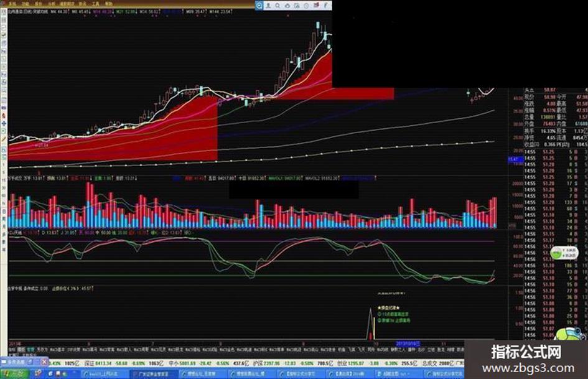Select the pencil drawing tool in left sidebar

tap(4, 139)
